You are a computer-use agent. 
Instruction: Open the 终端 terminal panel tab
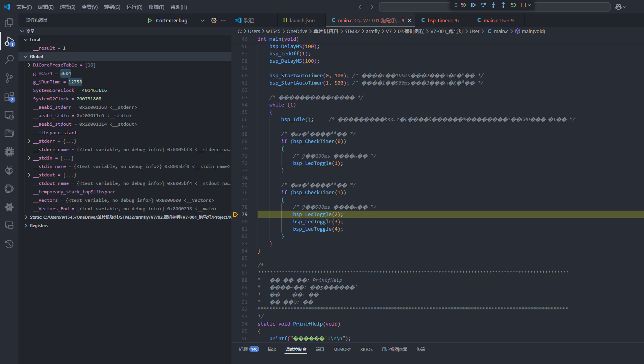421,349
